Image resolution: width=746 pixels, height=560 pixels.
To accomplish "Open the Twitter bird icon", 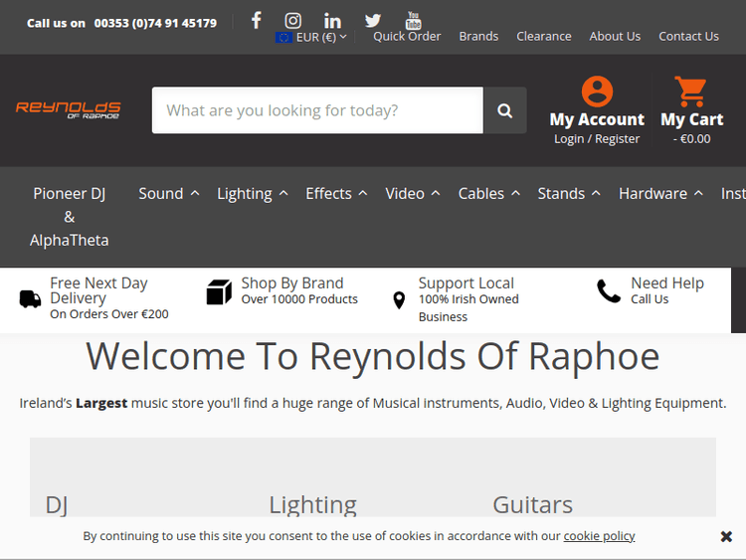I will [372, 20].
